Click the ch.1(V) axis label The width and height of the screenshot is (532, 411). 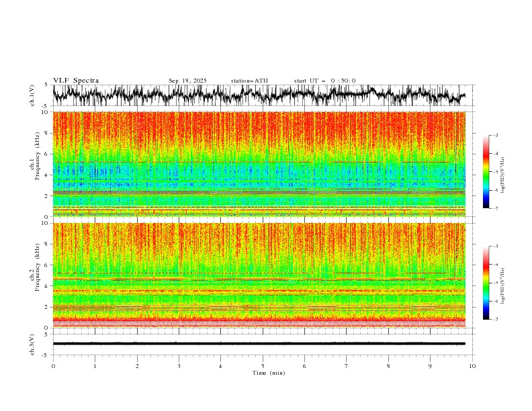(32, 95)
